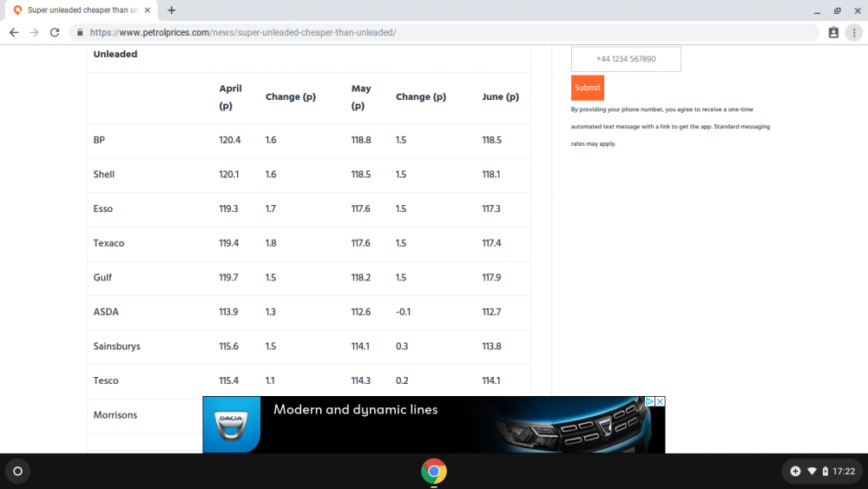The image size is (868, 489).
Task: Open the Dacia banner advertisement
Action: coord(434,425)
